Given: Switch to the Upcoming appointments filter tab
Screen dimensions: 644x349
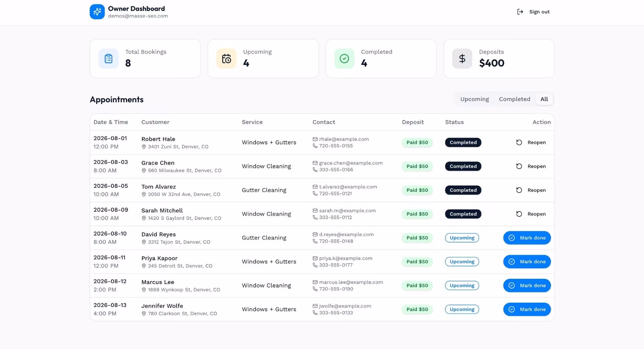Looking at the screenshot, I should [x=475, y=99].
